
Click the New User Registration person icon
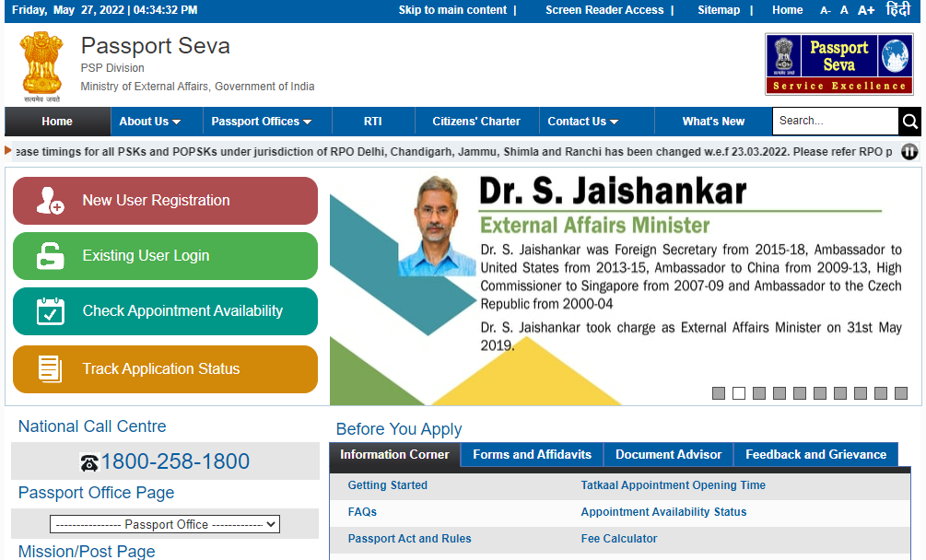50,201
